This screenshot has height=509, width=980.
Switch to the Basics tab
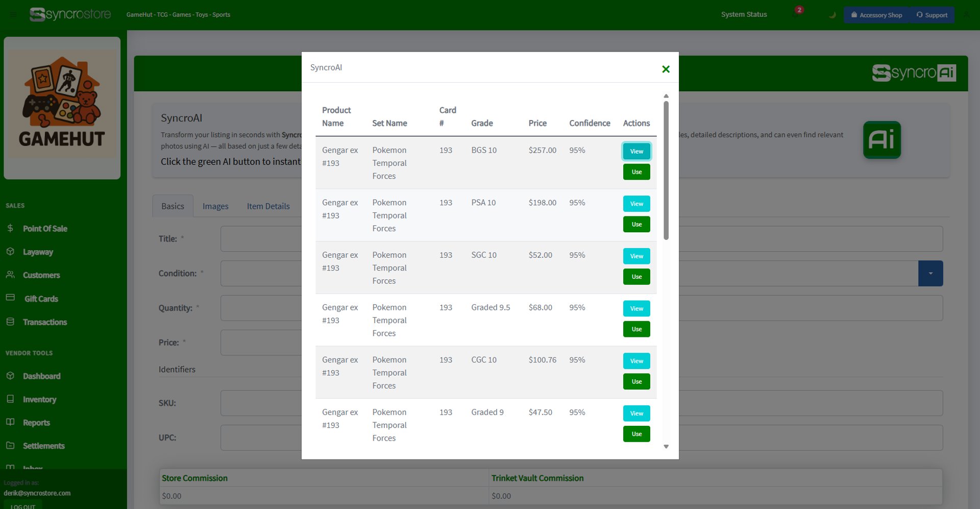173,206
